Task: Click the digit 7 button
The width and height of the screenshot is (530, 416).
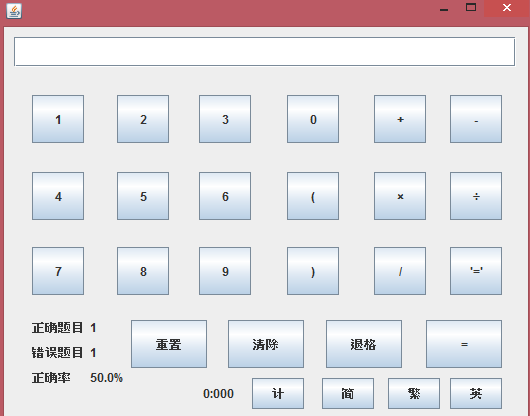Action: [x=58, y=271]
